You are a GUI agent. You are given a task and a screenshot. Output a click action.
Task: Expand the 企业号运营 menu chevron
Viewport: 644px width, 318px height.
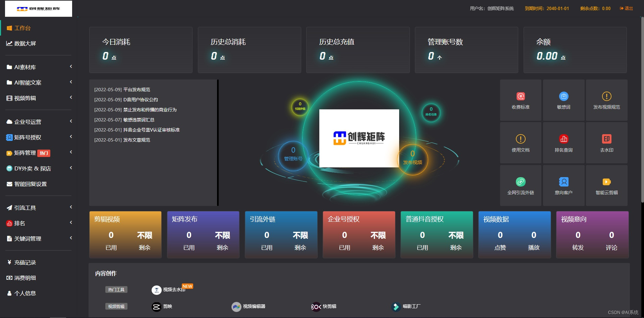point(71,121)
